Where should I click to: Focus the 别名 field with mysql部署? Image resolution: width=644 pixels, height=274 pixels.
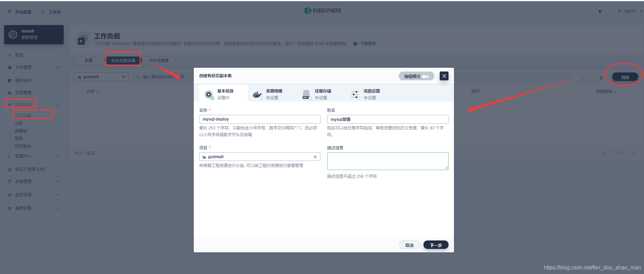click(388, 119)
